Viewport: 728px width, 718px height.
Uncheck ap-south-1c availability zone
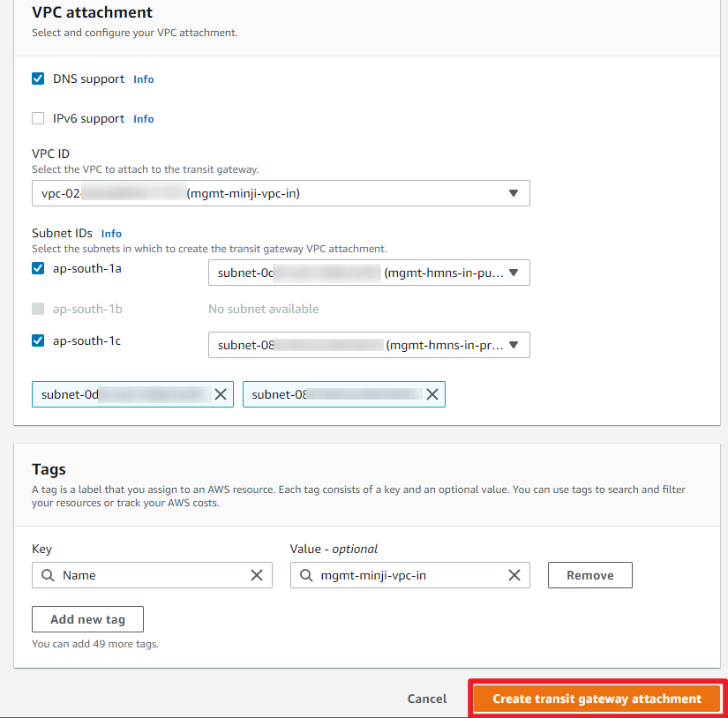point(38,340)
